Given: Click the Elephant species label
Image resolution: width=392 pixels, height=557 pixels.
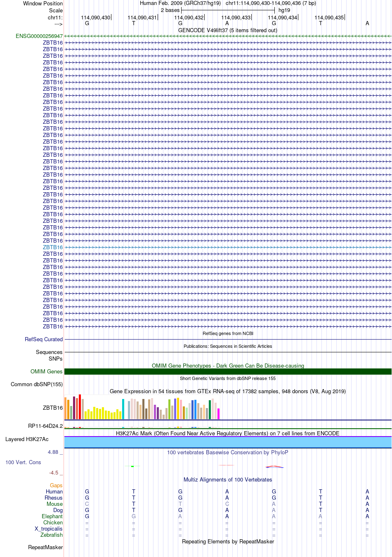Looking at the screenshot, I should [52, 517].
